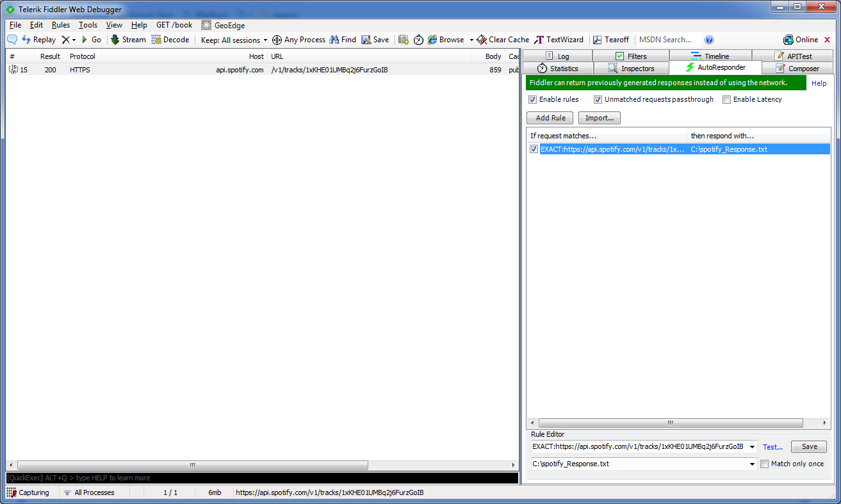Click the Add Rule button
Image resolution: width=841 pixels, height=504 pixels.
pos(550,118)
